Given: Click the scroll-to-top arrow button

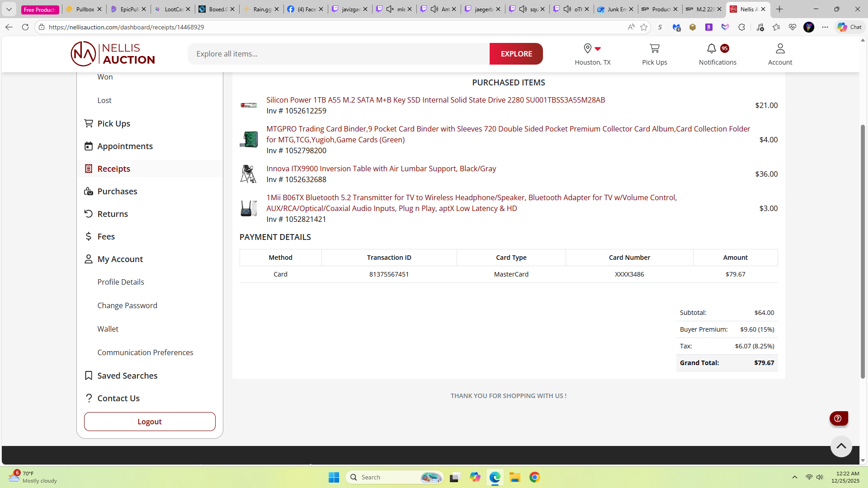Looking at the screenshot, I should (841, 446).
